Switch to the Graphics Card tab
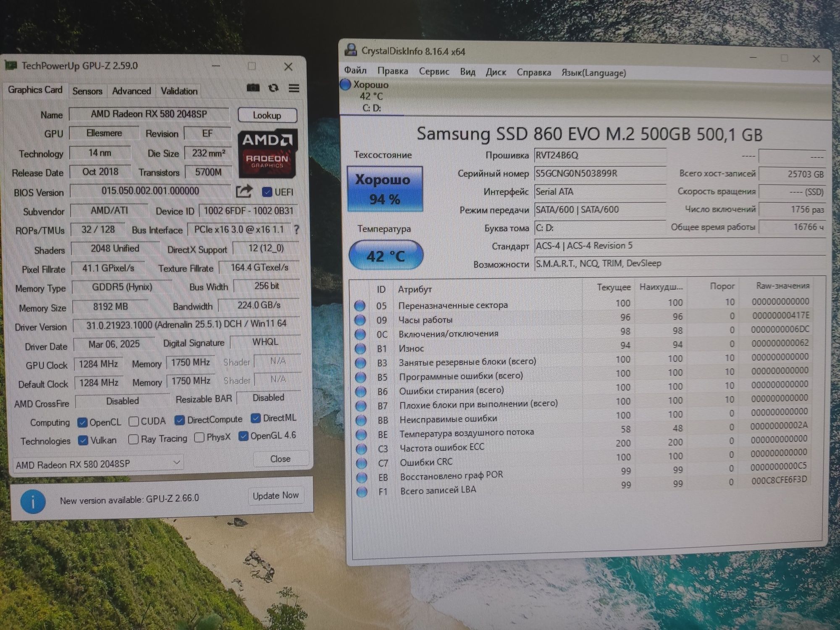 point(35,90)
